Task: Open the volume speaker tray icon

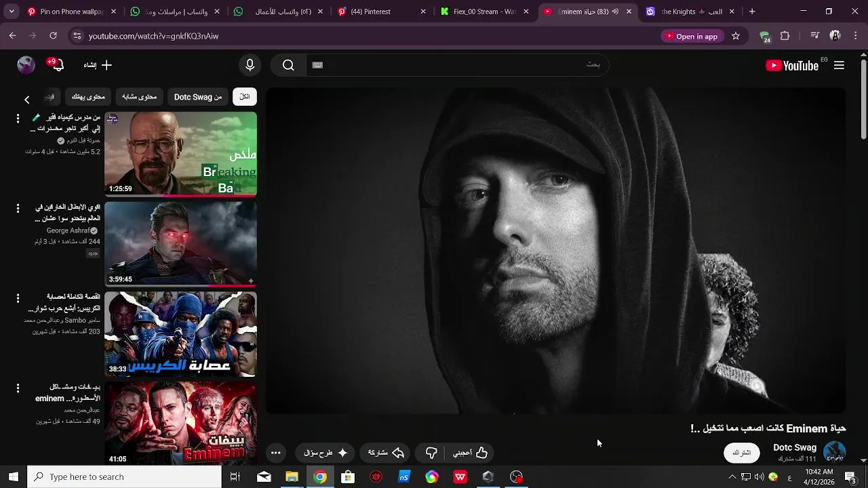Action: coord(759,477)
